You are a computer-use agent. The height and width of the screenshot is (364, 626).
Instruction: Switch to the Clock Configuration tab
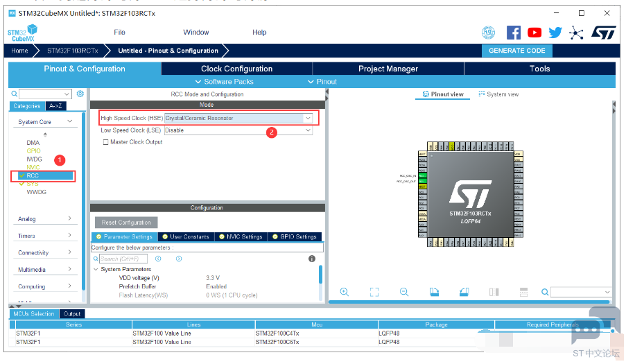[237, 69]
